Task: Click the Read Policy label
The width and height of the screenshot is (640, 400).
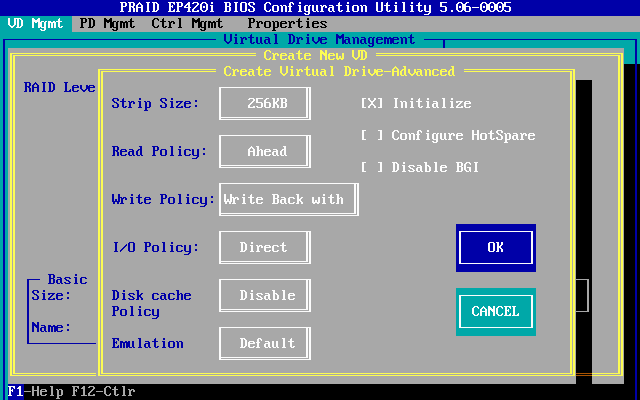Action: [x=159, y=151]
